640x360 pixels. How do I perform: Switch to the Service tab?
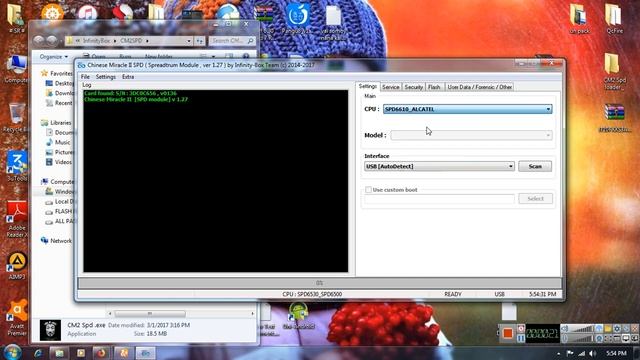click(x=391, y=87)
